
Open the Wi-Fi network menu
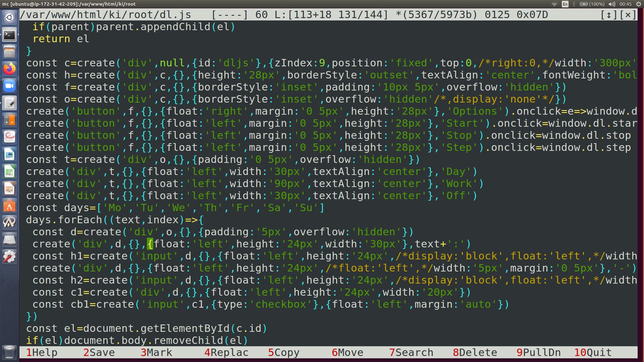(x=554, y=4)
